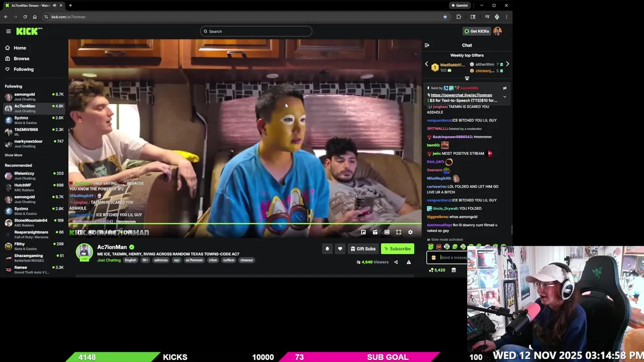Show next top gifters with right arrow

point(507,64)
